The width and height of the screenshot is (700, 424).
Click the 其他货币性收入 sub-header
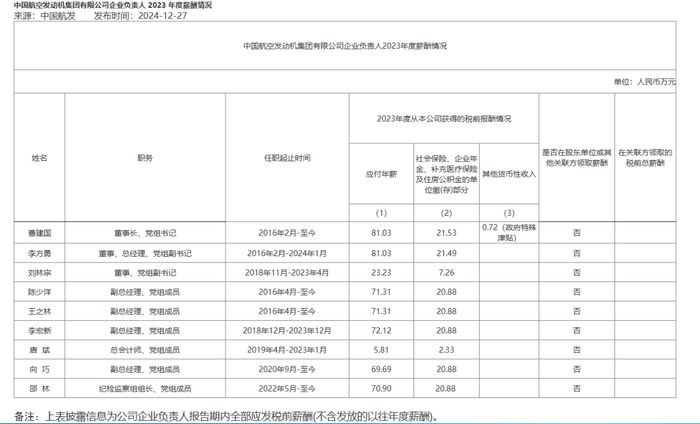coord(509,174)
